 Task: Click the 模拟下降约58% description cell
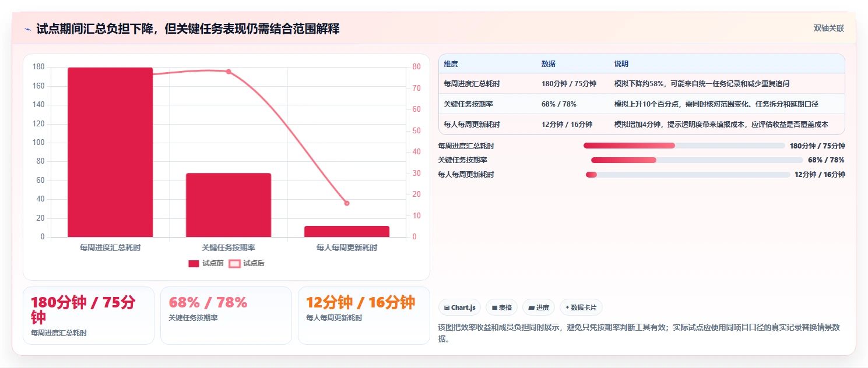pyautogui.click(x=702, y=84)
